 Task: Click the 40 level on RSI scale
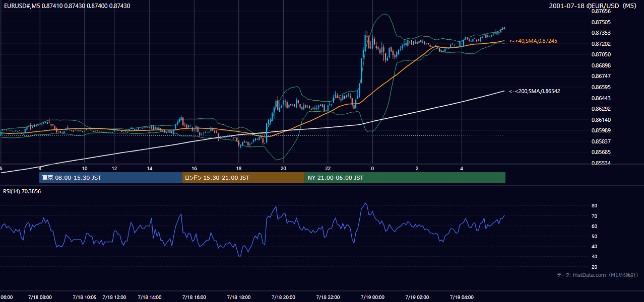[594, 246]
